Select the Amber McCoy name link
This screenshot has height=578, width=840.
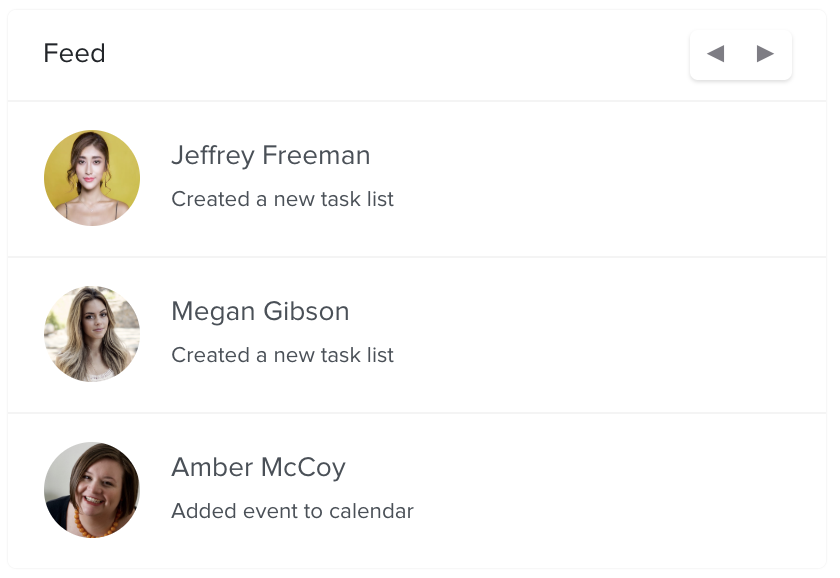tap(259, 468)
